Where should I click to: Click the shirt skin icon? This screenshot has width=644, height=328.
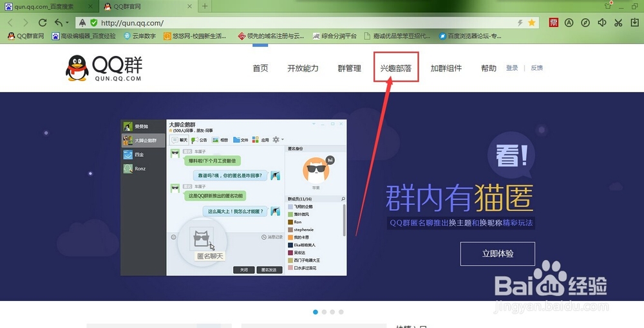(609, 6)
